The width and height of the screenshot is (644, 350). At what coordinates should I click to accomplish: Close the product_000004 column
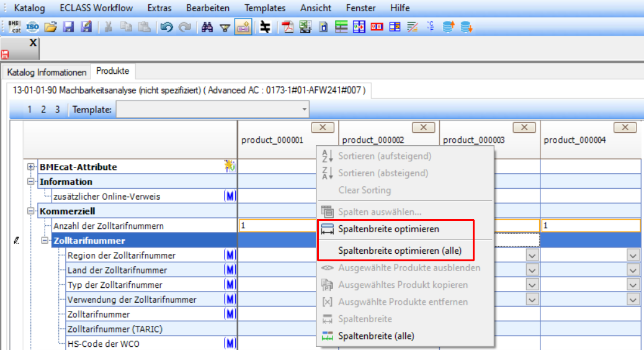click(625, 127)
